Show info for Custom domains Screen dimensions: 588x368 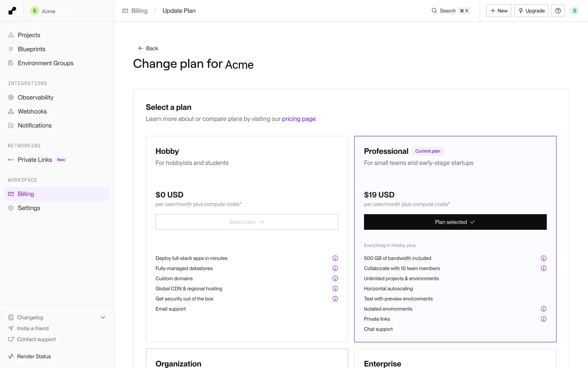335,278
